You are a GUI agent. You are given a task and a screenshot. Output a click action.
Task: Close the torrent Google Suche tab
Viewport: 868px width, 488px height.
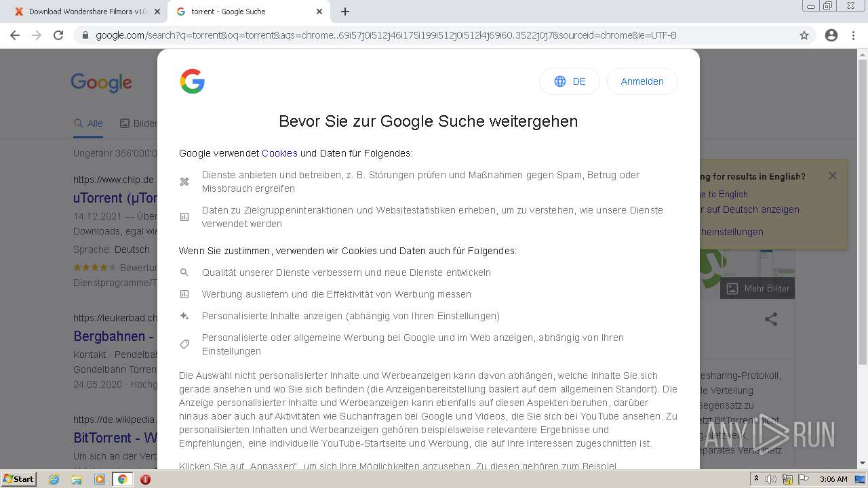coord(319,12)
